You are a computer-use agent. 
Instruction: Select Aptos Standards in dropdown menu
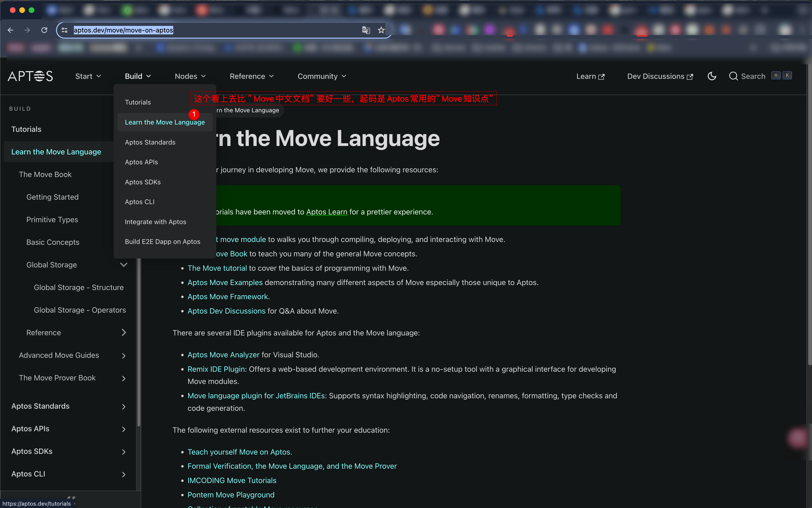(x=165, y=142)
